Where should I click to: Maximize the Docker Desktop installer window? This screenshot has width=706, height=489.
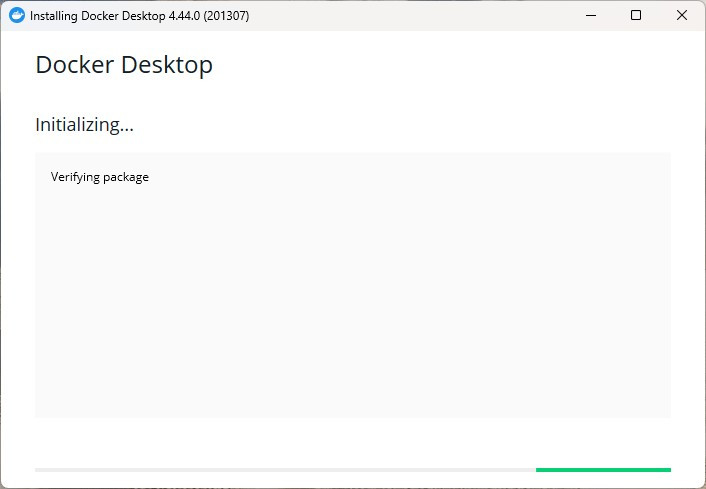tap(636, 15)
